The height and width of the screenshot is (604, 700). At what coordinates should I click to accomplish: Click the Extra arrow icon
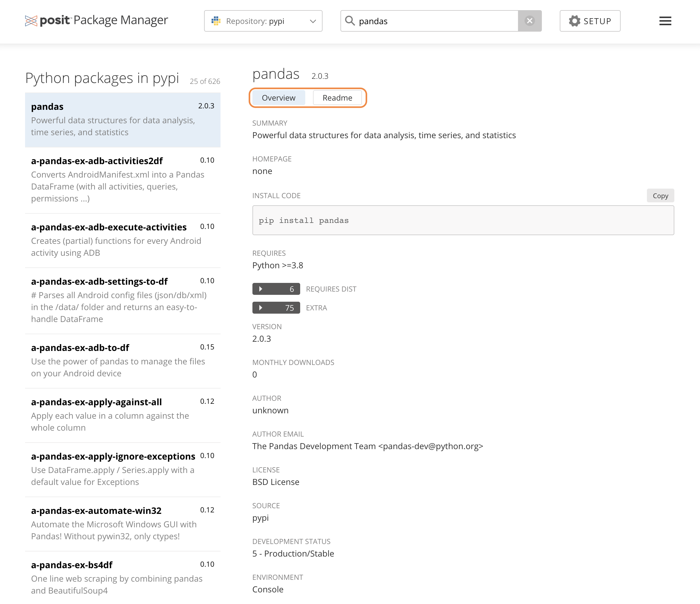point(260,308)
